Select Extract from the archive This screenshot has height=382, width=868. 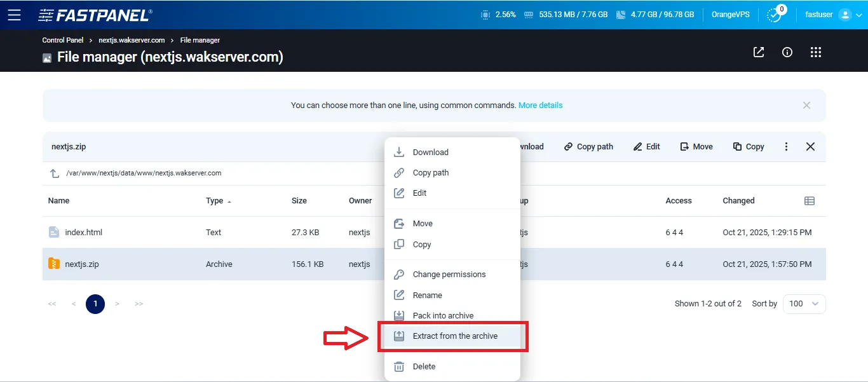[x=454, y=336]
